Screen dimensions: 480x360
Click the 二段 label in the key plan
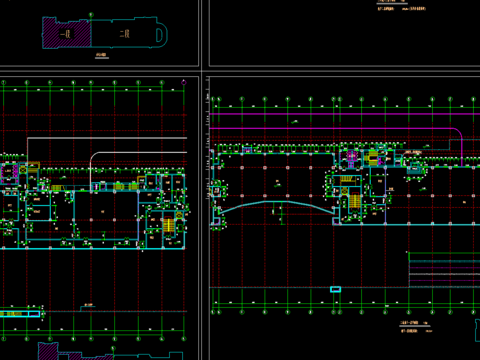(124, 33)
